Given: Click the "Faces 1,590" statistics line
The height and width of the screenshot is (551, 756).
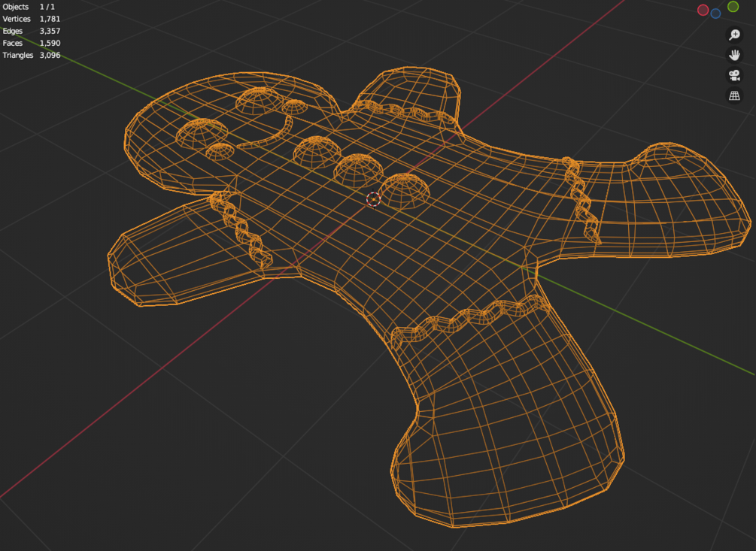Looking at the screenshot, I should [31, 43].
